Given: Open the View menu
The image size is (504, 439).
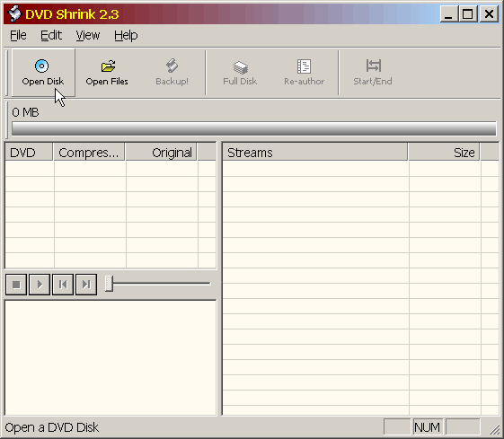Looking at the screenshot, I should [88, 35].
